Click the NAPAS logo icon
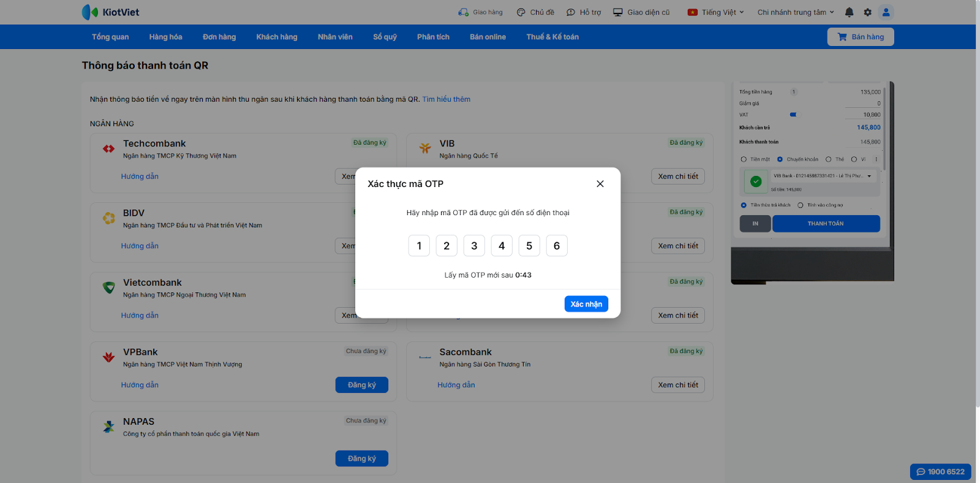 (108, 427)
